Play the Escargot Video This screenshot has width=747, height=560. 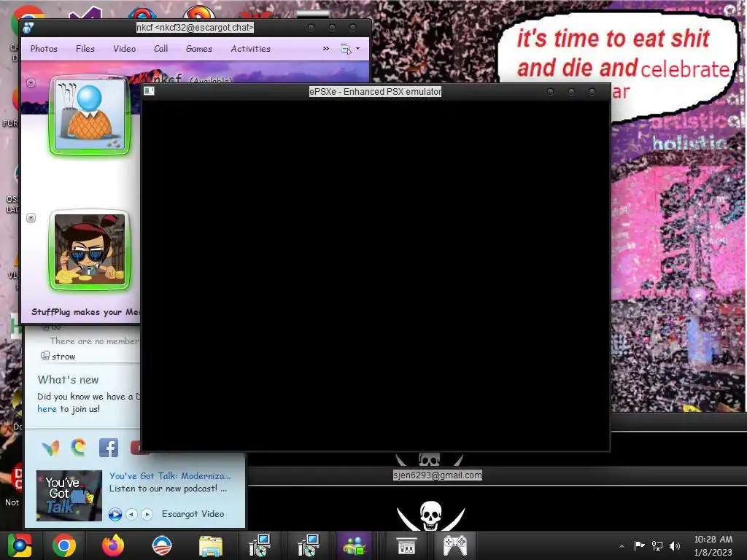coord(115,514)
